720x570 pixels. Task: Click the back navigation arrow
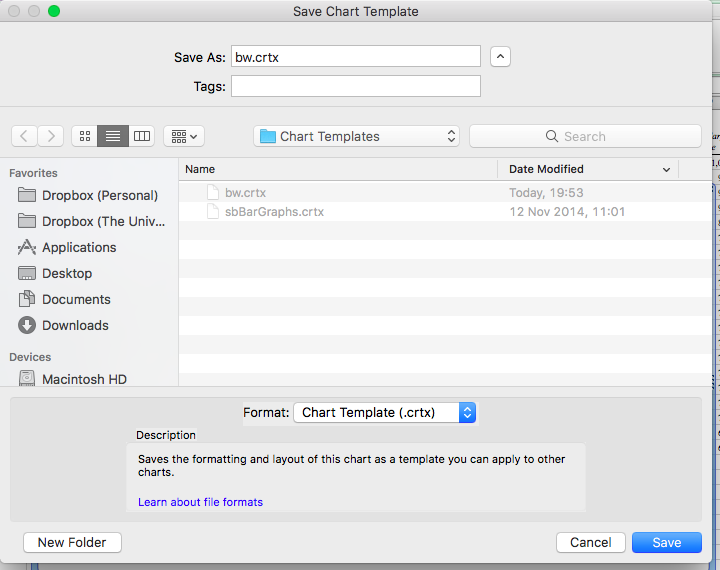click(25, 136)
